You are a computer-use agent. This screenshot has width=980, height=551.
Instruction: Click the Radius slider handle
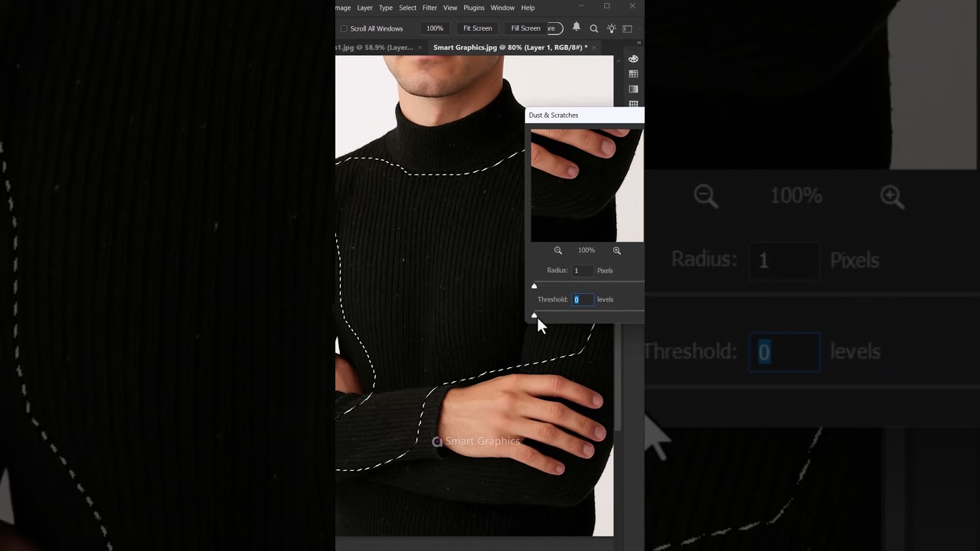coord(534,286)
